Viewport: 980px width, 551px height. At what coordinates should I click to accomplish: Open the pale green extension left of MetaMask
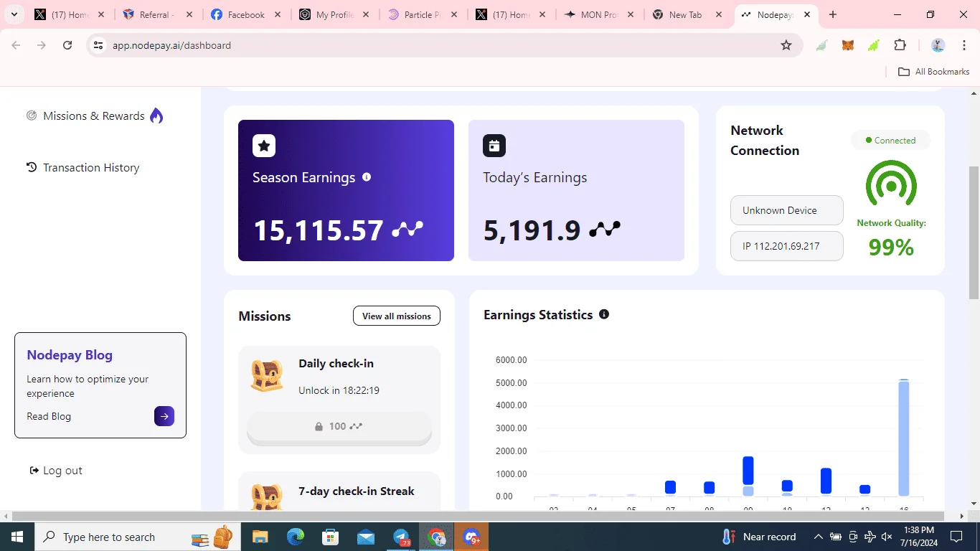(821, 45)
